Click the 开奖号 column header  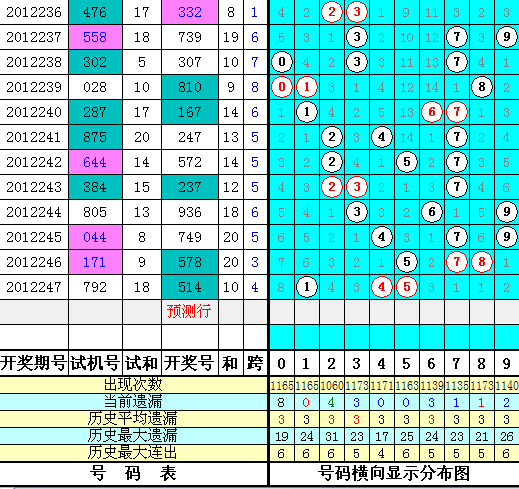(190, 363)
